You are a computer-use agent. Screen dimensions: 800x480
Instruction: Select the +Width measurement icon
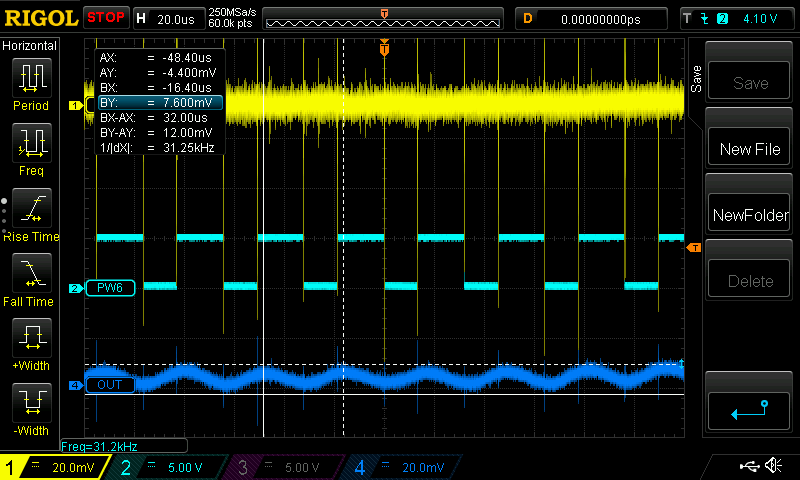click(x=32, y=337)
